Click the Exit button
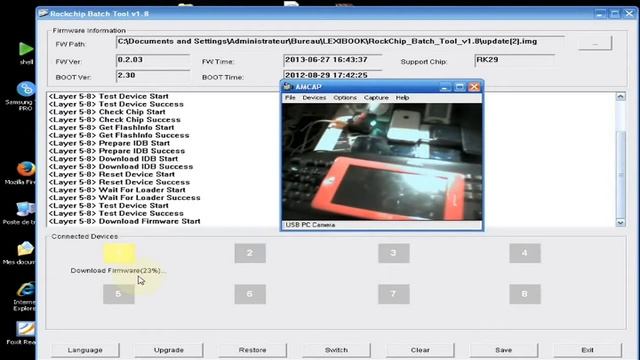Viewport: 640px width, 360px height. [587, 350]
